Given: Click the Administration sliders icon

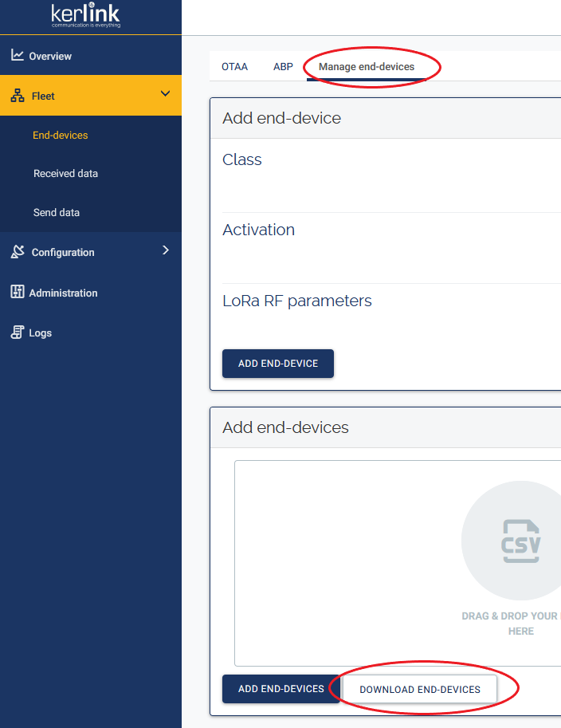Looking at the screenshot, I should [x=17, y=292].
